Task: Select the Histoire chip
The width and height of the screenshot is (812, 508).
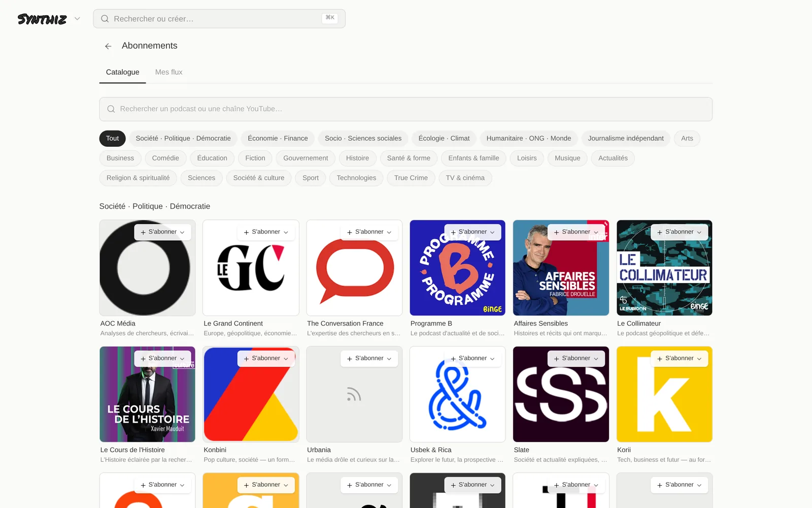Action: tap(357, 158)
